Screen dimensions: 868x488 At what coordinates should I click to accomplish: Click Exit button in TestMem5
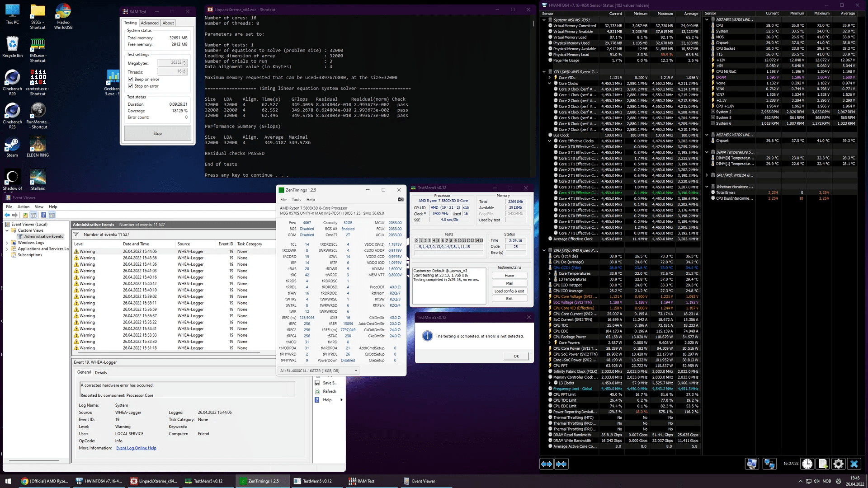(509, 299)
